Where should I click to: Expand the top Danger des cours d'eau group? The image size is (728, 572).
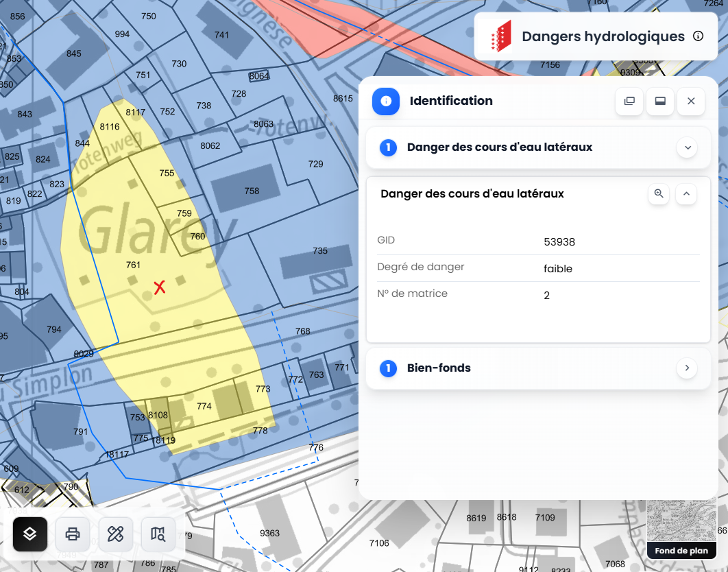(x=686, y=147)
